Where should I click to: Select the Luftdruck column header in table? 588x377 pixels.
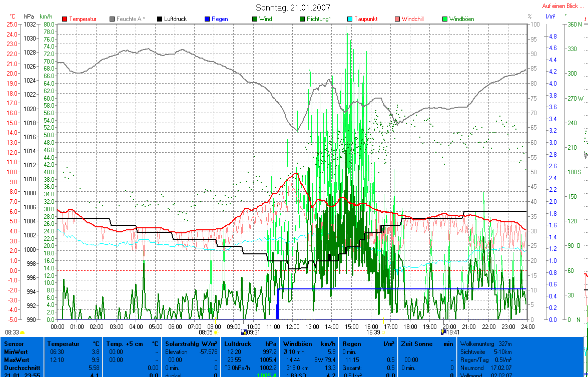click(x=237, y=344)
